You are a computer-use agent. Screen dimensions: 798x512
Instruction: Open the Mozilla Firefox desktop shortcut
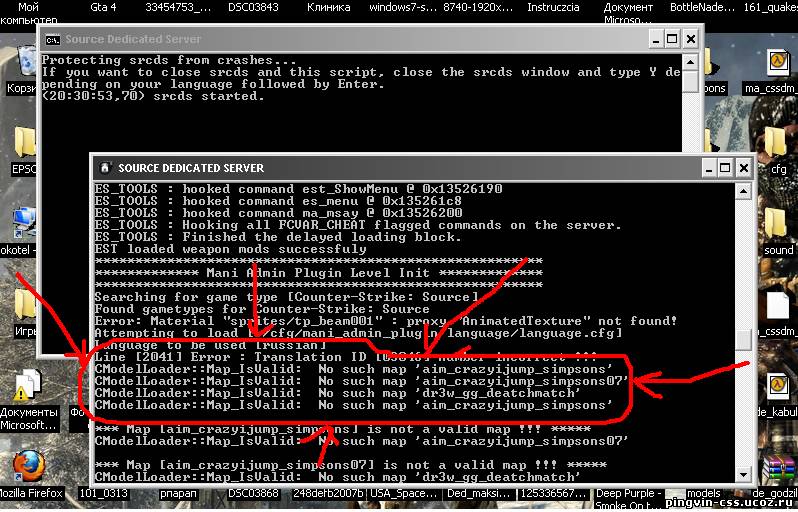[28, 466]
